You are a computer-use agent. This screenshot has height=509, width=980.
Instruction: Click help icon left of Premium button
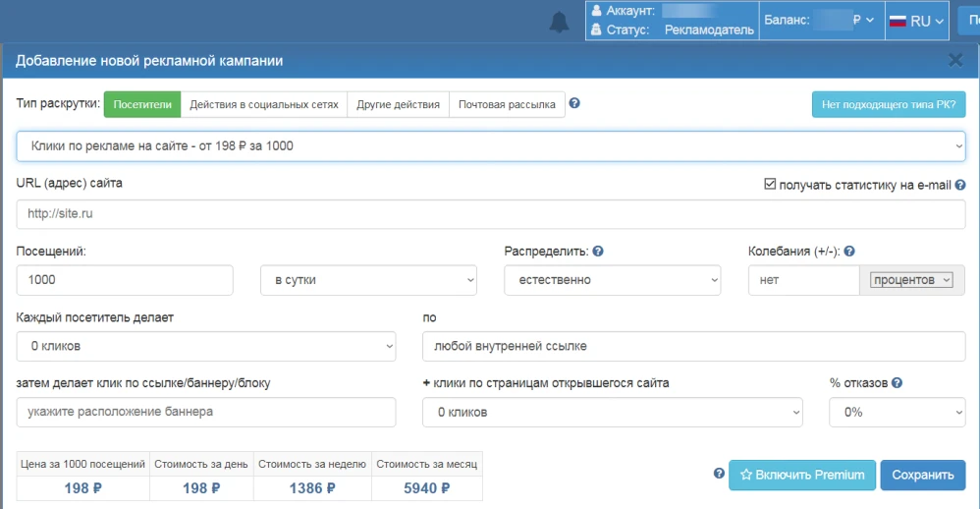(719, 474)
